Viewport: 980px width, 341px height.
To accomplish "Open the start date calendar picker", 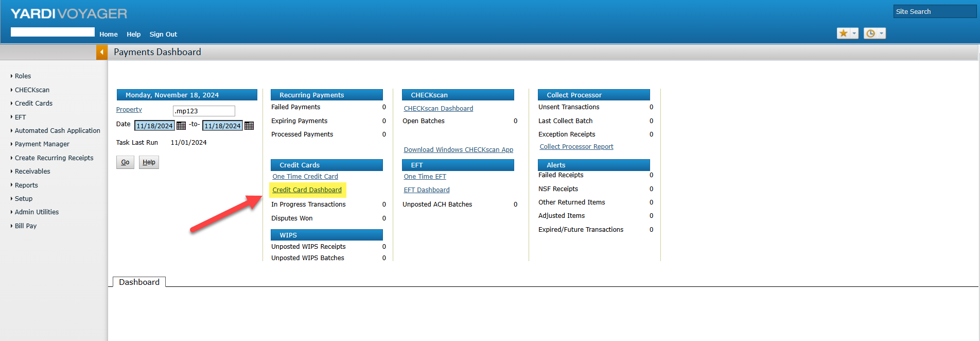I will pyautogui.click(x=181, y=126).
